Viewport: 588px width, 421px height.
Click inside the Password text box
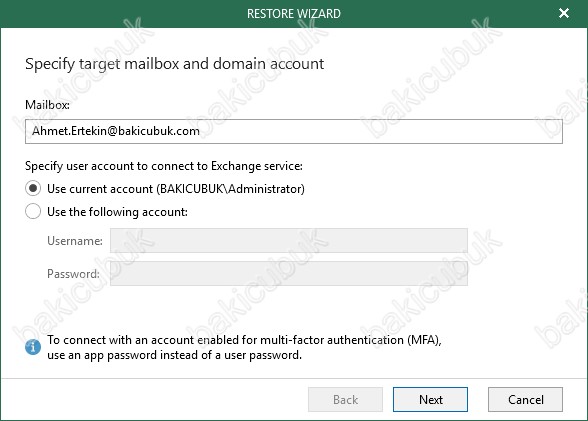point(289,273)
